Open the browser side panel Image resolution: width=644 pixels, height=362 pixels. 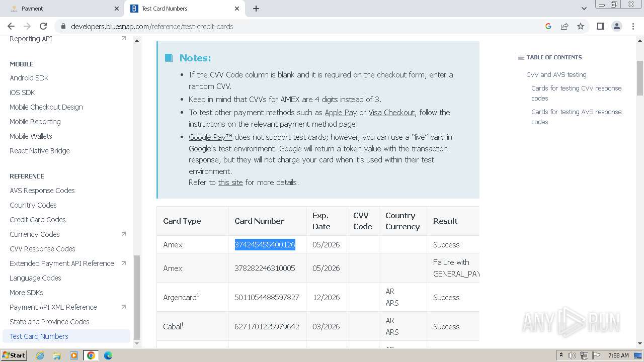600,26
